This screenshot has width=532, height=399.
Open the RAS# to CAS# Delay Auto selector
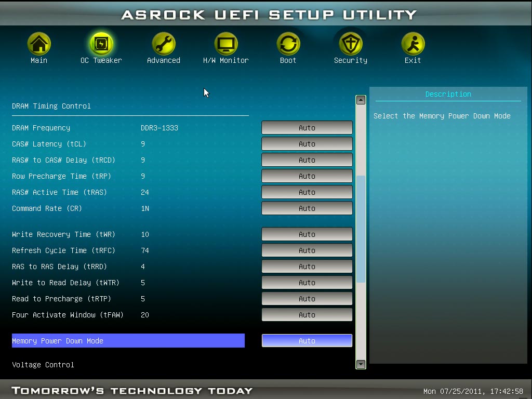tap(307, 160)
